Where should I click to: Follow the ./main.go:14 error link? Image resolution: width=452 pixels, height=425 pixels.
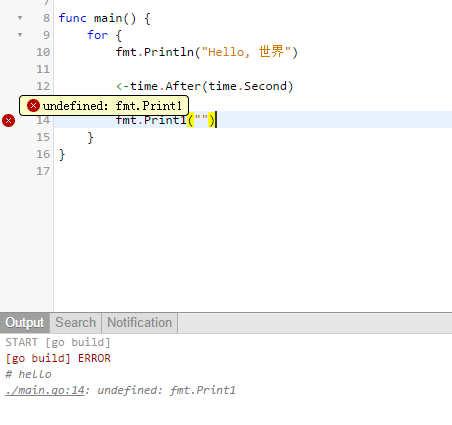(45, 390)
